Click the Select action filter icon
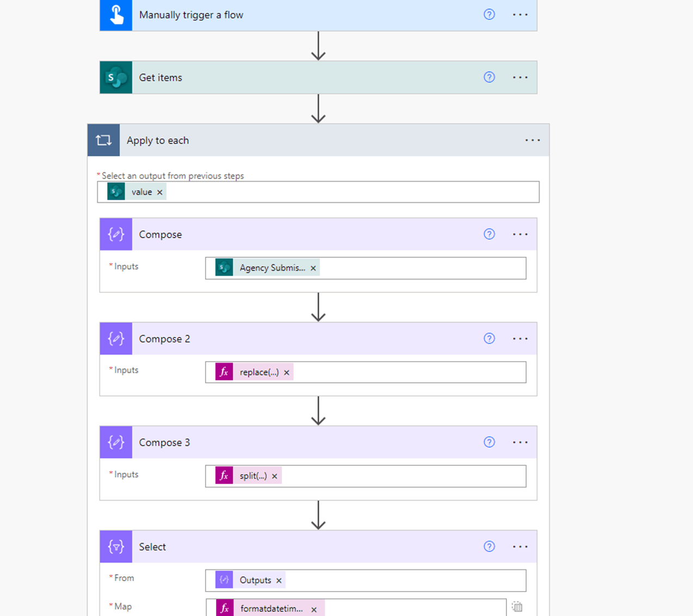The image size is (693, 616). [x=116, y=546]
